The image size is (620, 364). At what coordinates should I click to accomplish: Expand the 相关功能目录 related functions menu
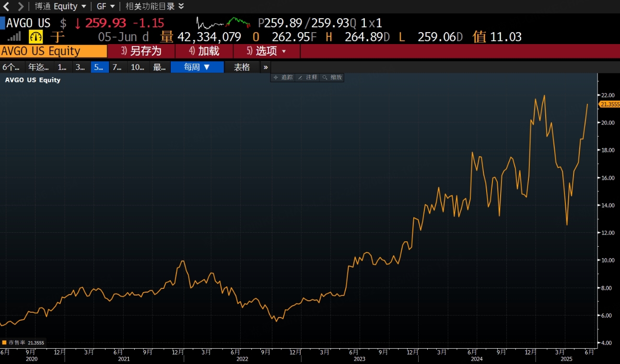click(x=154, y=6)
